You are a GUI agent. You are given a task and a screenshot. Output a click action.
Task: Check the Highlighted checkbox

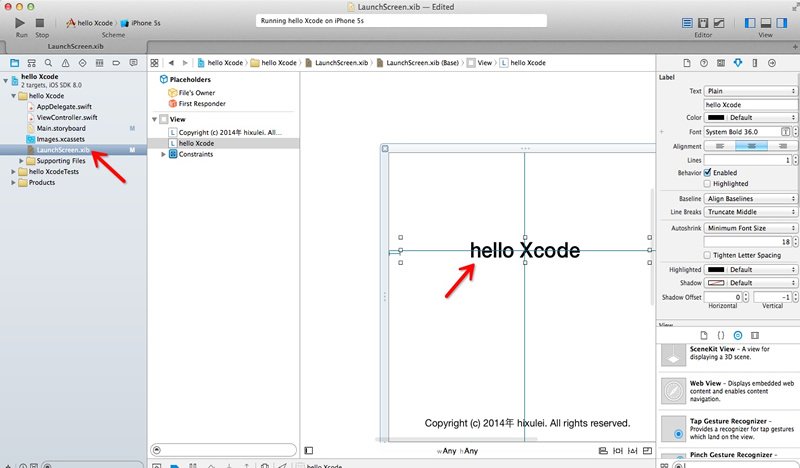click(x=708, y=184)
